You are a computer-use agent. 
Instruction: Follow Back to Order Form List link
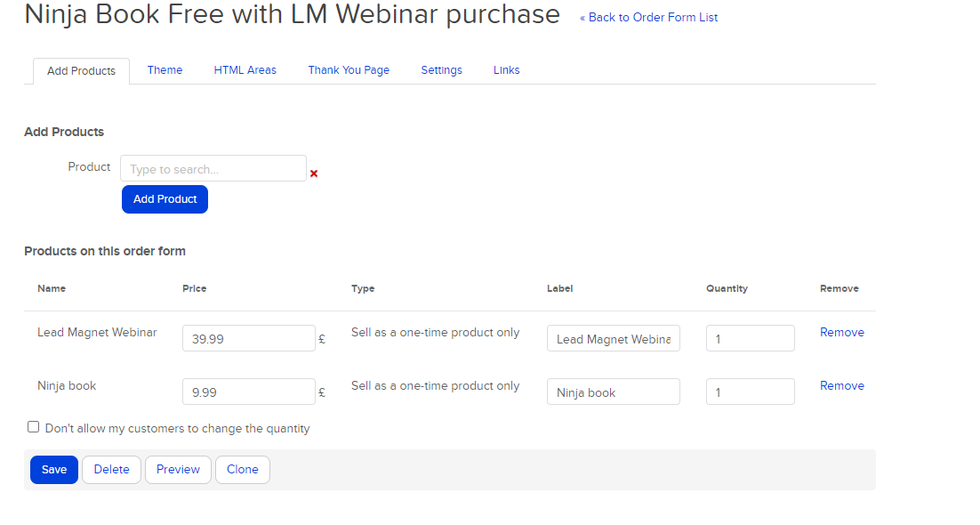649,18
